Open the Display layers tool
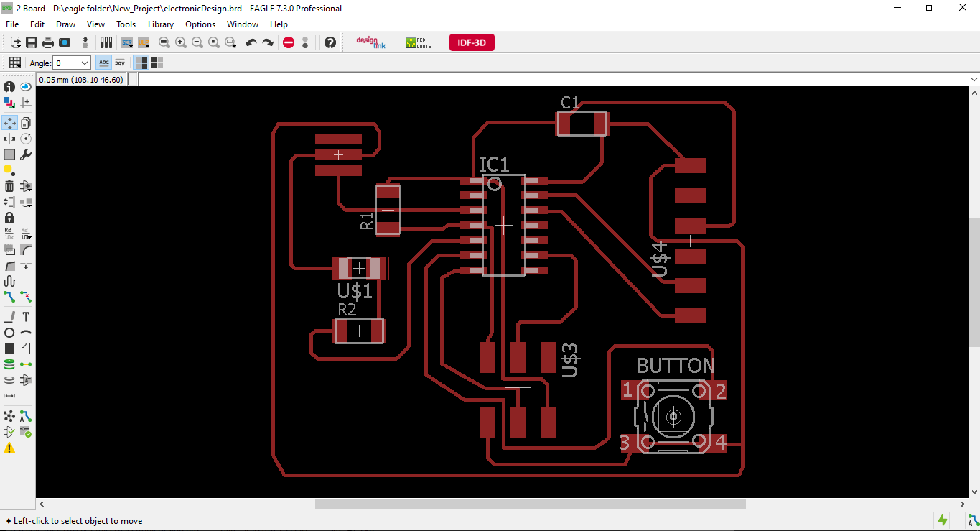The height and width of the screenshot is (531, 980). pyautogui.click(x=9, y=103)
